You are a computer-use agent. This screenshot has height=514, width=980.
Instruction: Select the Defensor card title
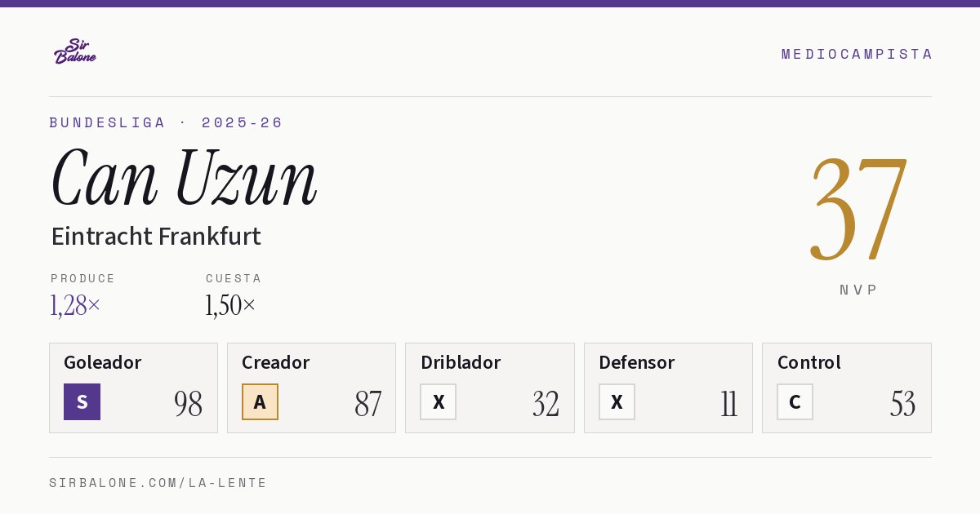pos(636,362)
